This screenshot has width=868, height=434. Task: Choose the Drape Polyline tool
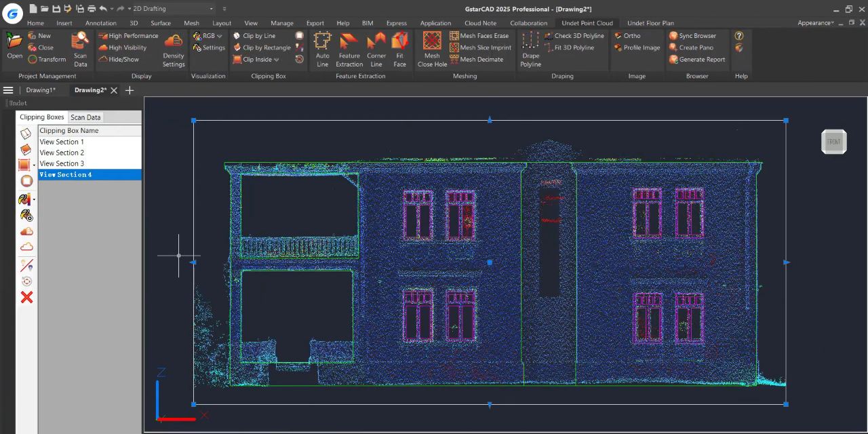click(x=530, y=50)
